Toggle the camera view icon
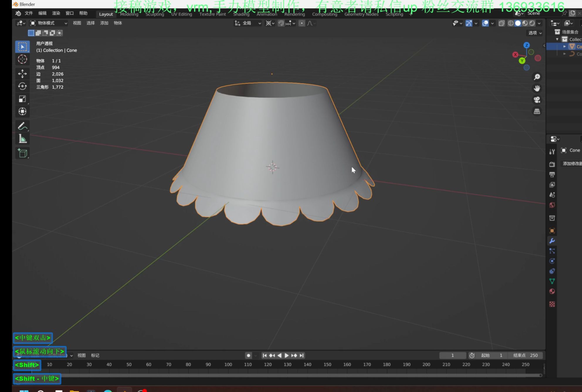The height and width of the screenshot is (392, 582). [537, 100]
